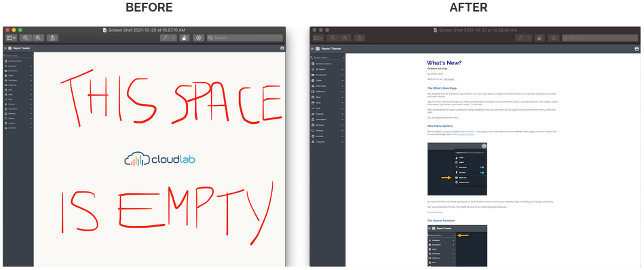Click Retail icon in BEFORE window sidebar
This screenshot has height=270, width=644.
coord(5,94)
